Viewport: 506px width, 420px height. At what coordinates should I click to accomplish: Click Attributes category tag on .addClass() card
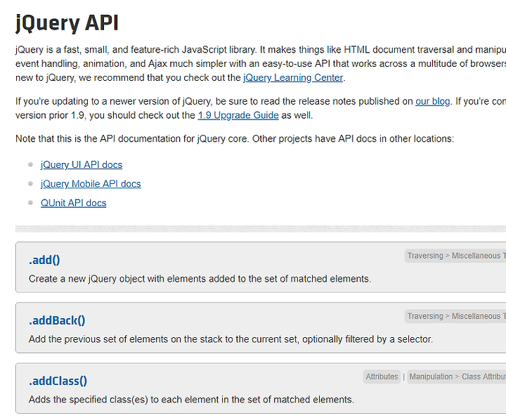[x=382, y=376]
